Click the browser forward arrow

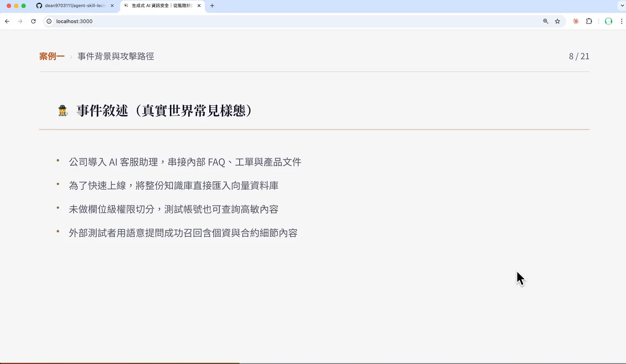coord(20,21)
